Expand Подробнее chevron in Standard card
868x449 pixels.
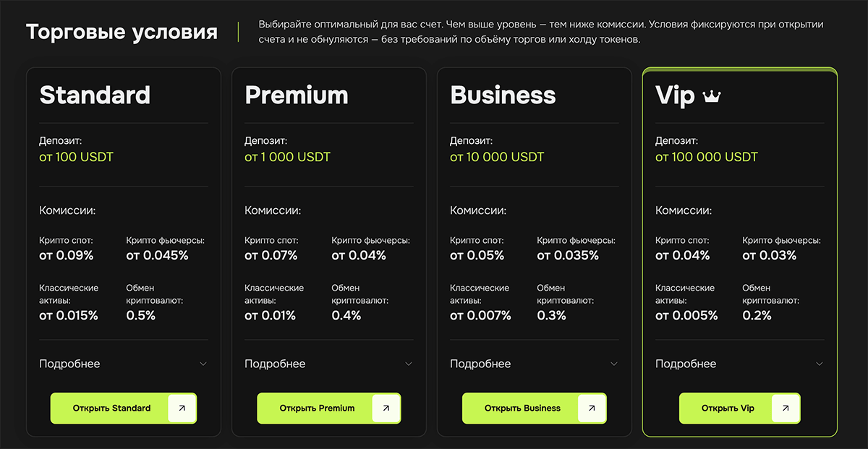203,364
